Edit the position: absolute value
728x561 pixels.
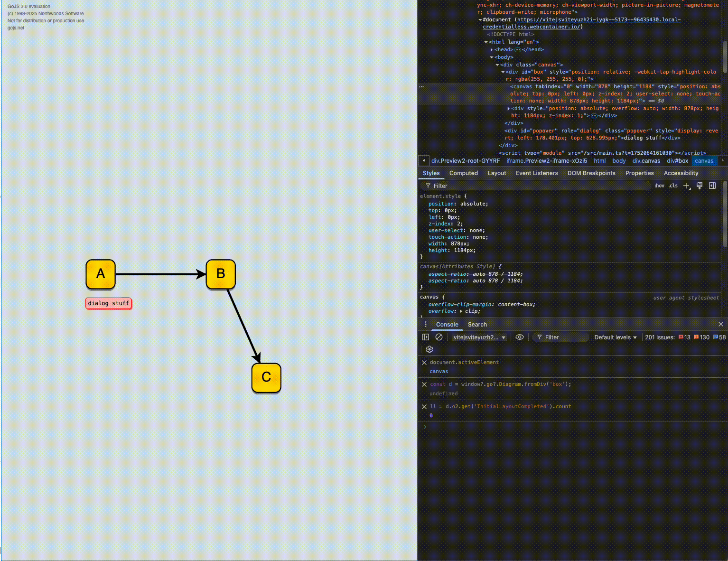[472, 204]
